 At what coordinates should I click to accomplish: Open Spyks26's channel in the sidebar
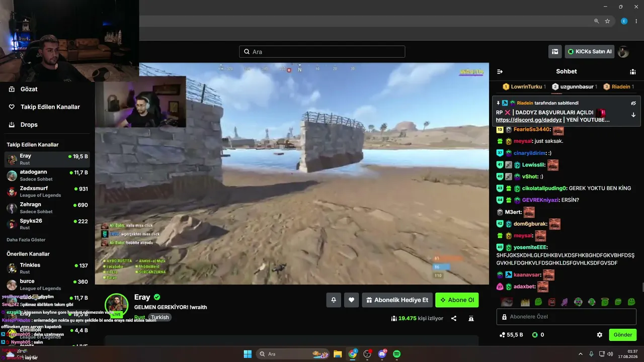click(x=47, y=224)
